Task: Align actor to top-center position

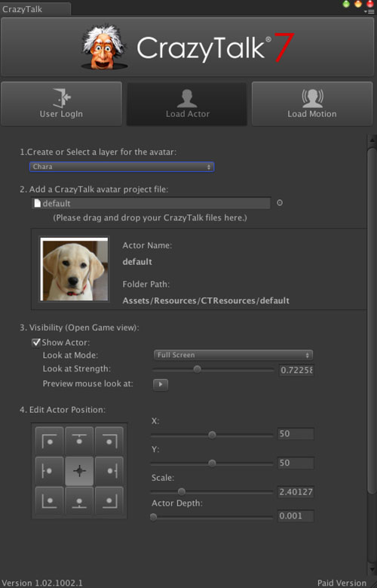Action: point(79,441)
